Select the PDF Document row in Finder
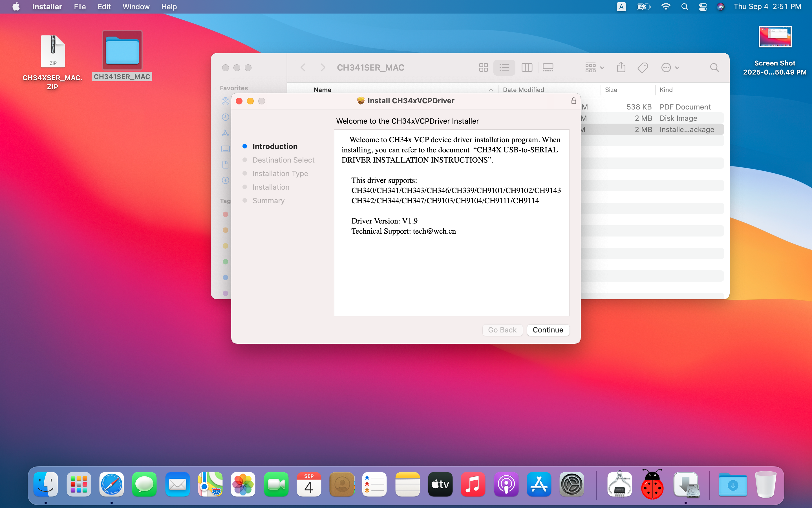The image size is (812, 508). pos(652,107)
